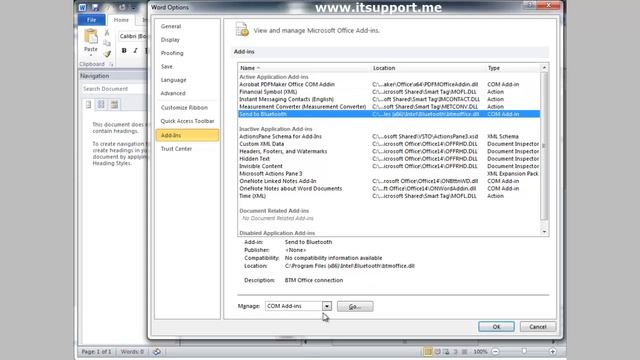Image resolution: width=640 pixels, height=360 pixels.
Task: Click the 100% zoom level
Action: [x=480, y=351]
